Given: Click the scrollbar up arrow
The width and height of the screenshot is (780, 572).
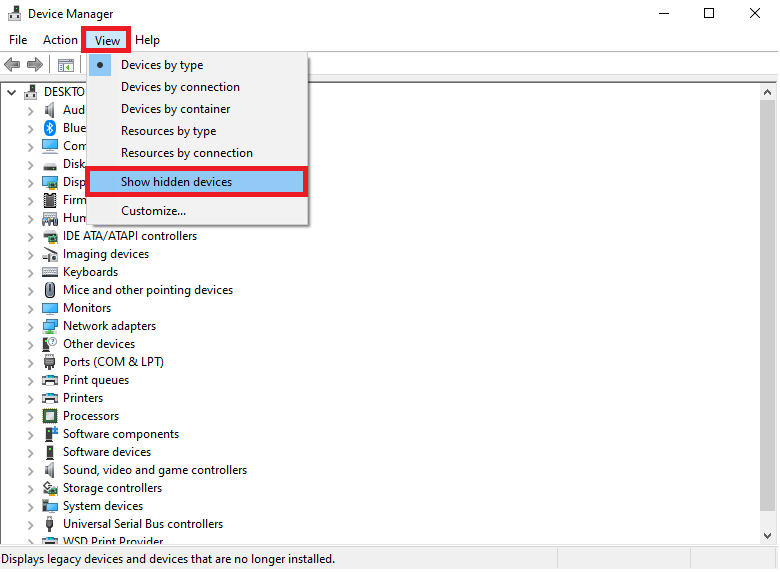Looking at the screenshot, I should pyautogui.click(x=767, y=93).
